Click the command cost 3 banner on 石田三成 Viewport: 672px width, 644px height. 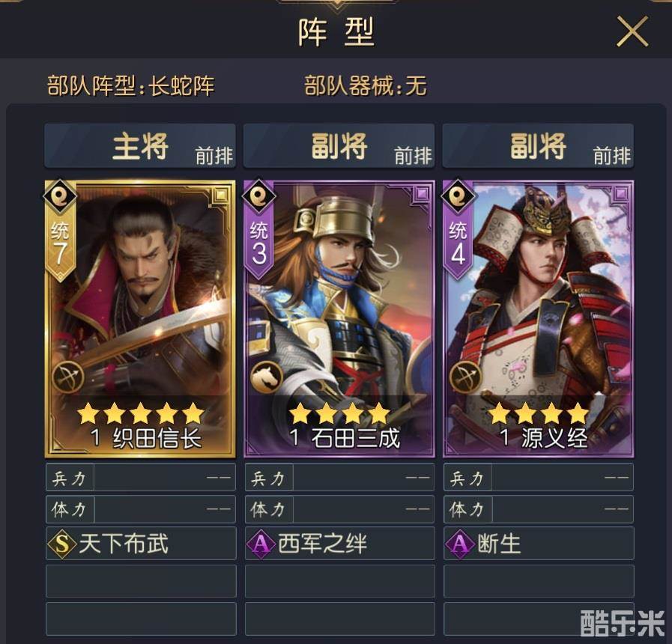259,245
